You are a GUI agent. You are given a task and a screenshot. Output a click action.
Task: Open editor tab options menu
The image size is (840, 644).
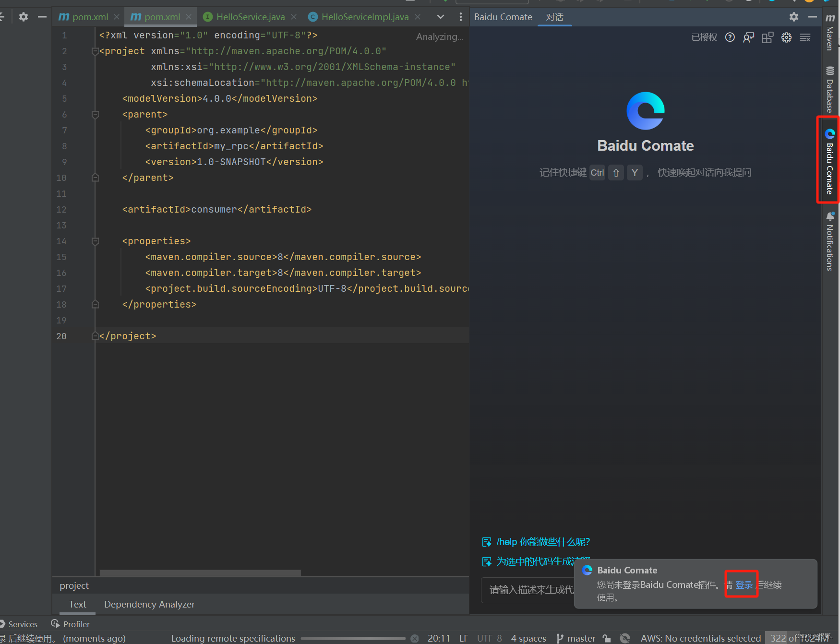pos(461,17)
